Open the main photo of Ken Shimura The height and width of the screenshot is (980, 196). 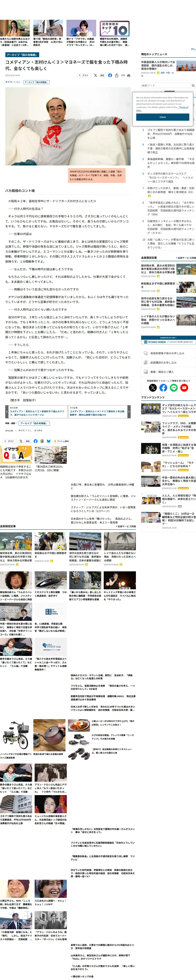pos(68,126)
